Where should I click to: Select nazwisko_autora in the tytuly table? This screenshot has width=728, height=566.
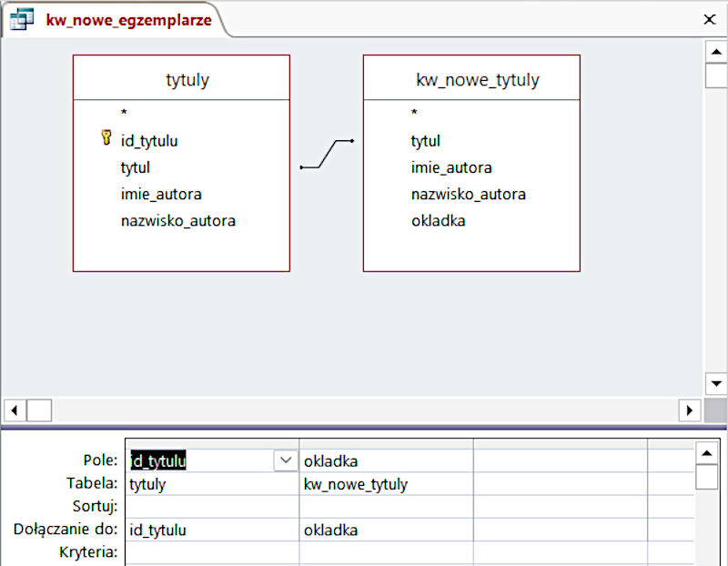[177, 220]
